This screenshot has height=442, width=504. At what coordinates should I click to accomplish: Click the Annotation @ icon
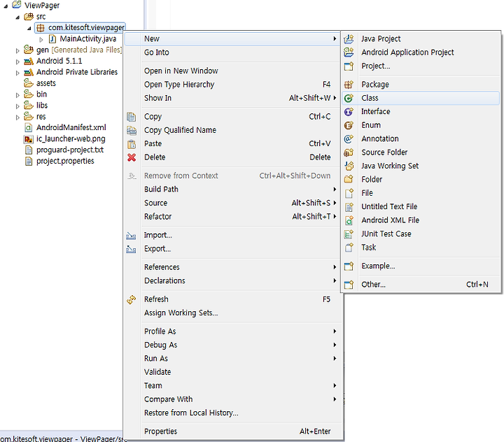point(349,138)
